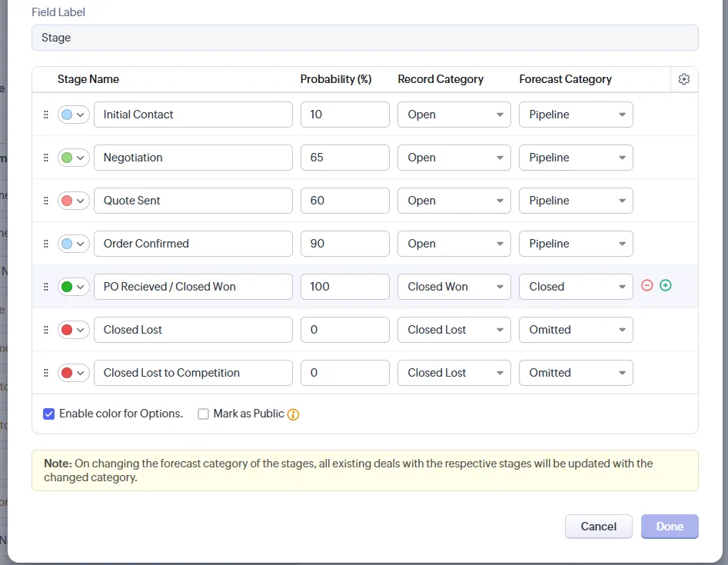Open Record Category dropdown for Closed Lost to Competition

click(454, 373)
